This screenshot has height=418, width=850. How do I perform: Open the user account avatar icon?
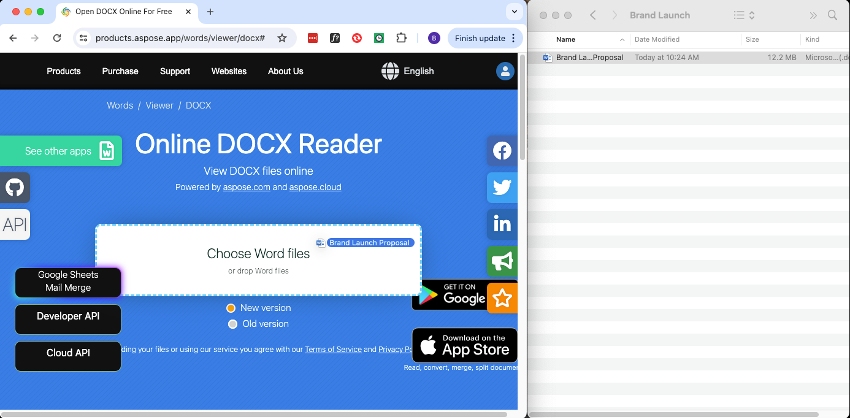505,71
